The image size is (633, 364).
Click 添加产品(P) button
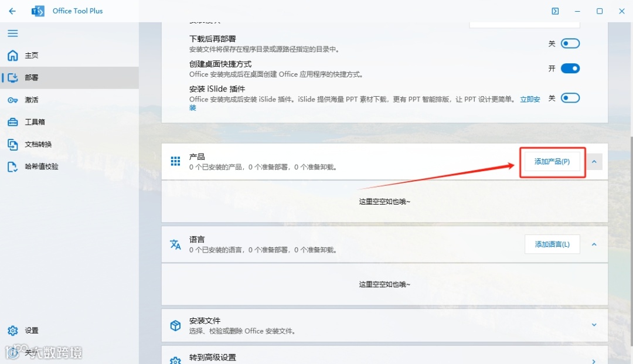click(x=552, y=162)
